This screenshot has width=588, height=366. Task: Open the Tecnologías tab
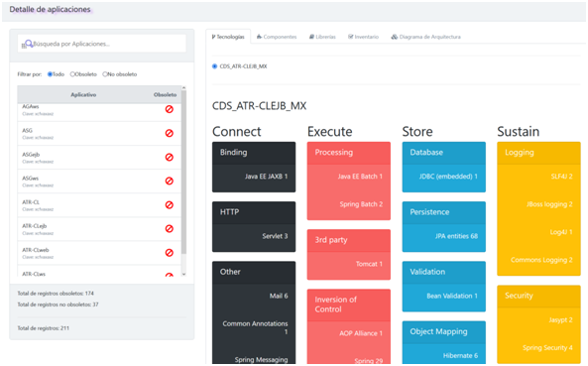228,37
